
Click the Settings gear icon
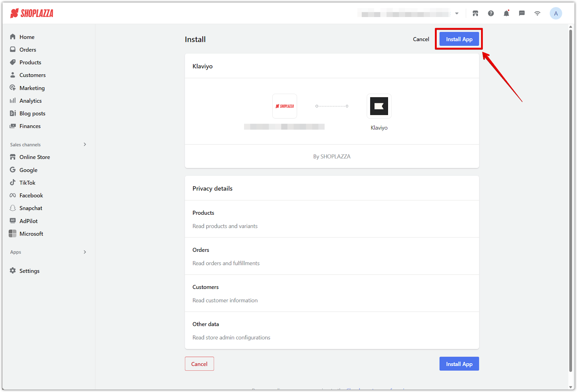click(x=13, y=271)
